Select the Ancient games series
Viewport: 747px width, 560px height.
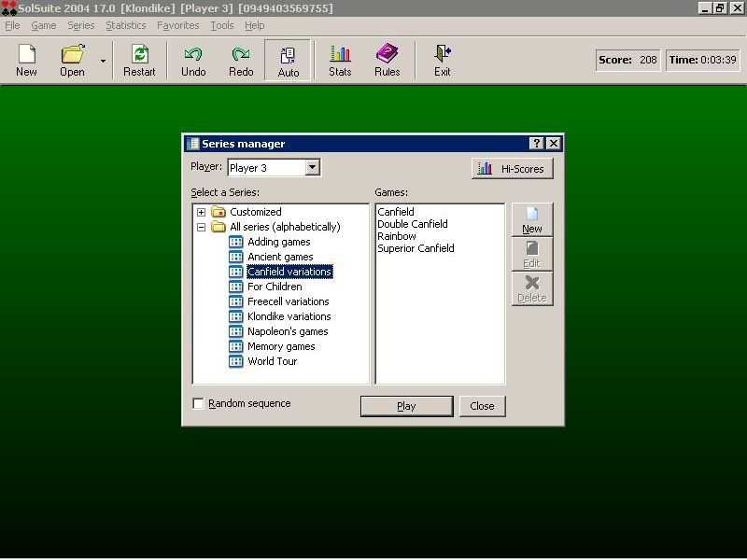(280, 257)
